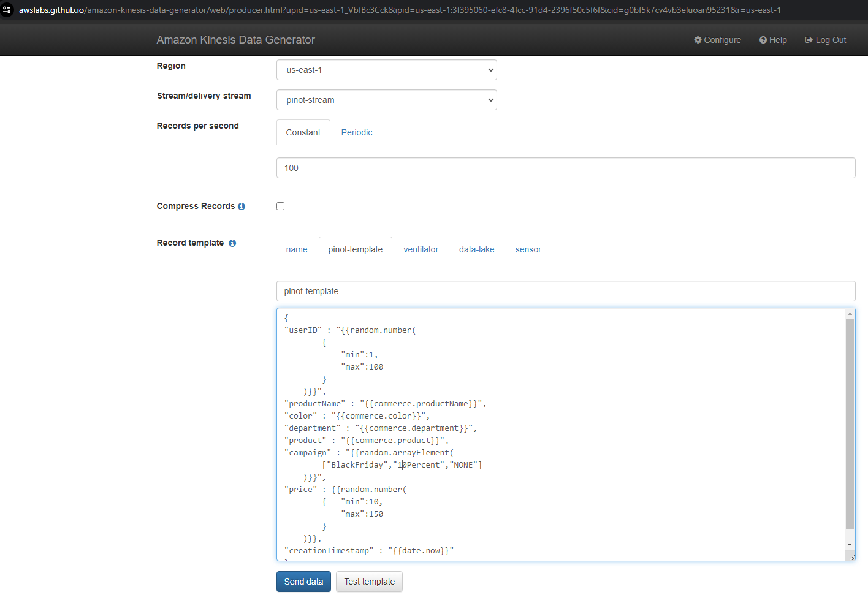The image size is (868, 595).
Task: Click the Send data button
Action: coord(303,581)
